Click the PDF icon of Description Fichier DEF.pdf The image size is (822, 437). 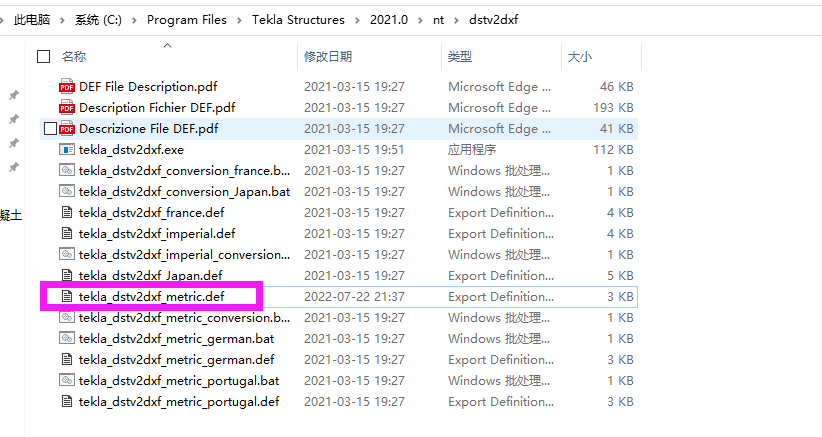coord(67,107)
